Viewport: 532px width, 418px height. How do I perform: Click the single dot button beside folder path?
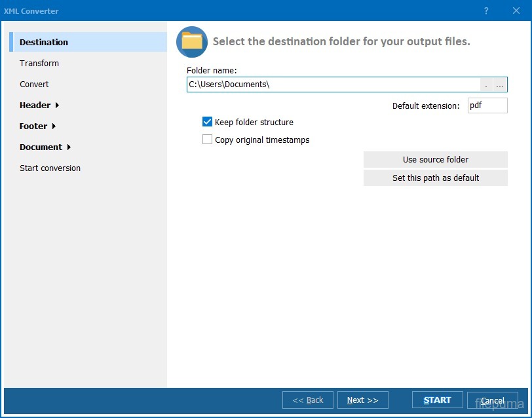pyautogui.click(x=486, y=85)
